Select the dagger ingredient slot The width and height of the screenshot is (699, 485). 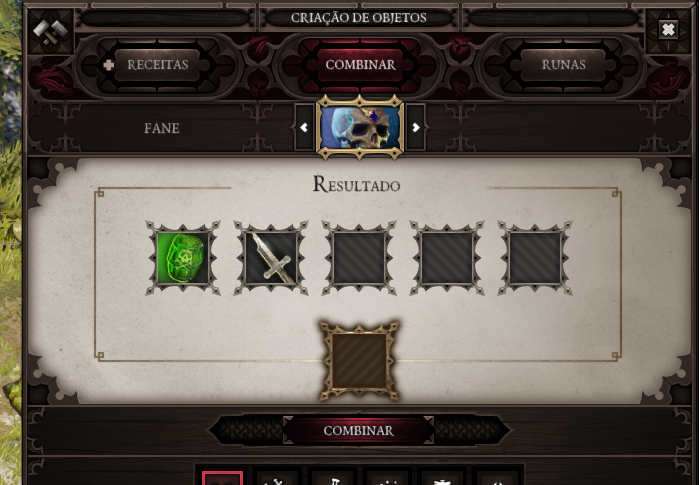(x=271, y=258)
